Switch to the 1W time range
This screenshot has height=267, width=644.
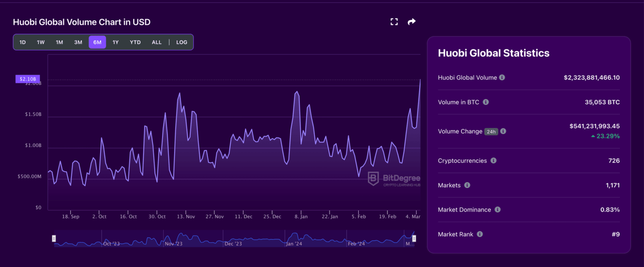click(x=41, y=42)
